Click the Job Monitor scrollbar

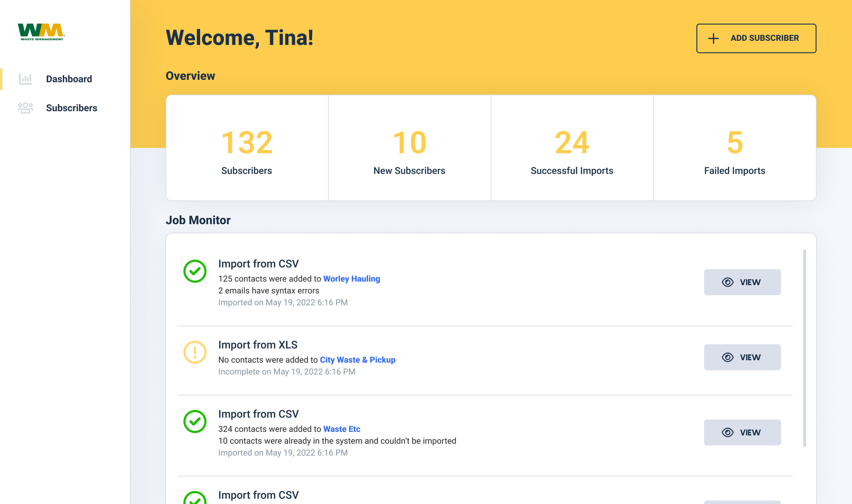pos(804,348)
